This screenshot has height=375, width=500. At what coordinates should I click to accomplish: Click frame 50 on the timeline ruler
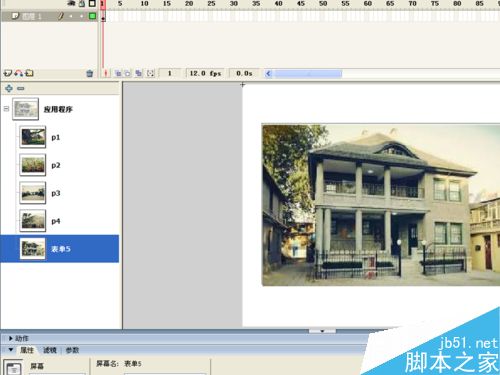pos(323,4)
